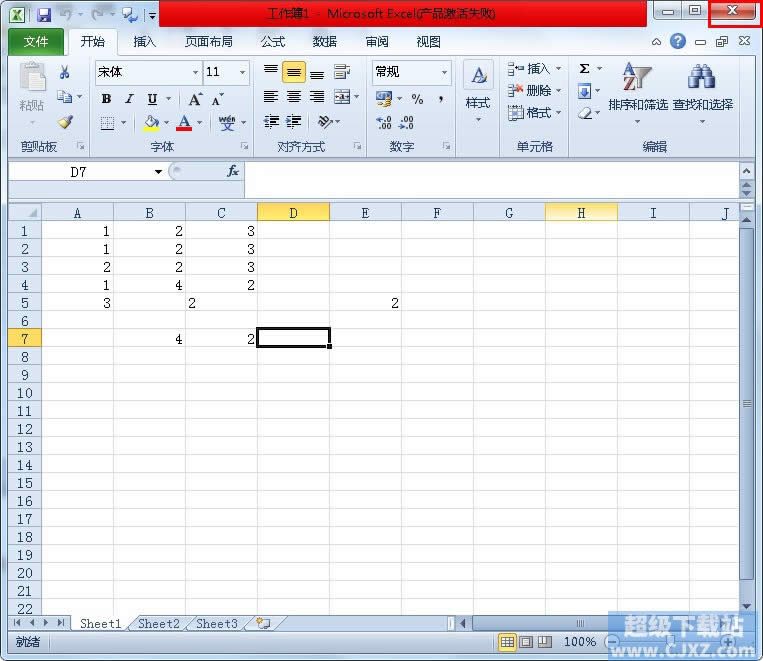This screenshot has width=763, height=661.
Task: Toggle middle vertical alignment
Action: pos(294,73)
